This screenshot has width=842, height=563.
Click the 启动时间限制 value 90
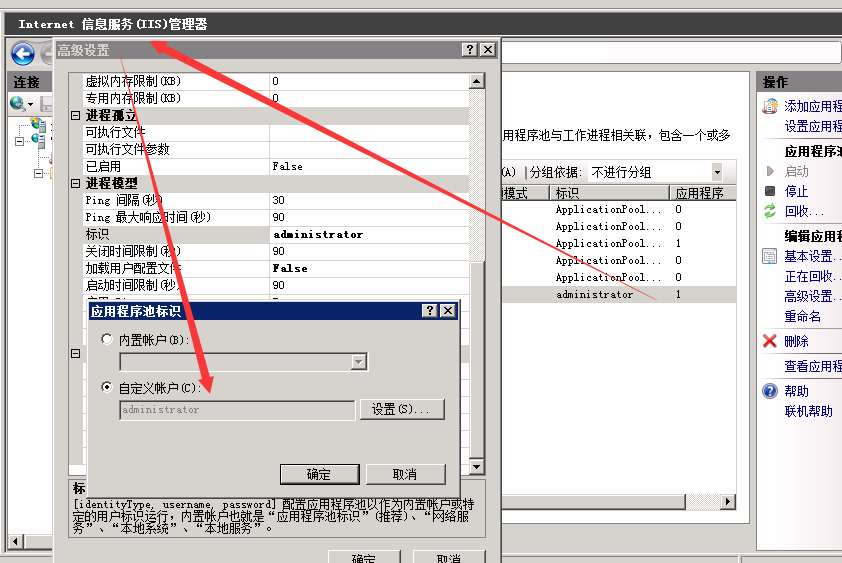[x=369, y=285]
